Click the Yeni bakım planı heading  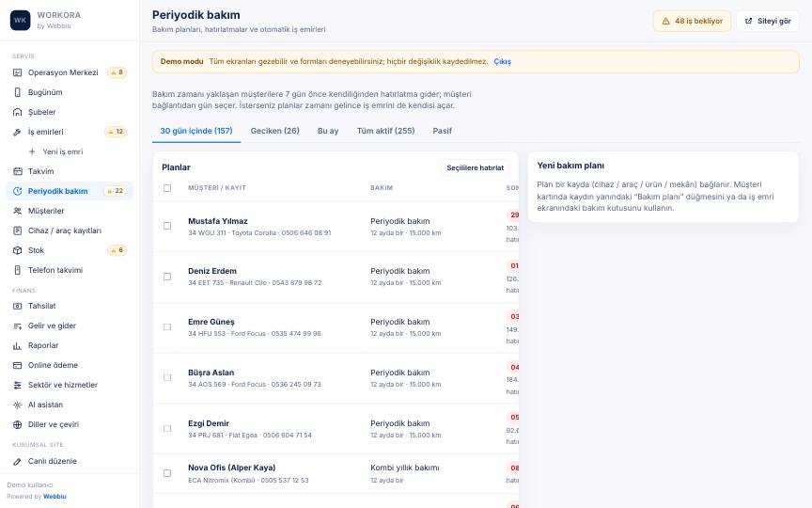pos(570,166)
